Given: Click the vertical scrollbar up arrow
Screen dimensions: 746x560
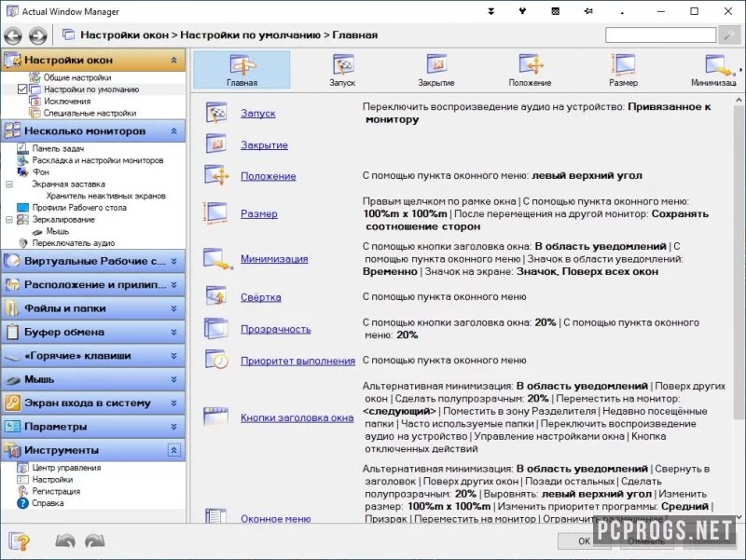Looking at the screenshot, I should click(x=739, y=101).
